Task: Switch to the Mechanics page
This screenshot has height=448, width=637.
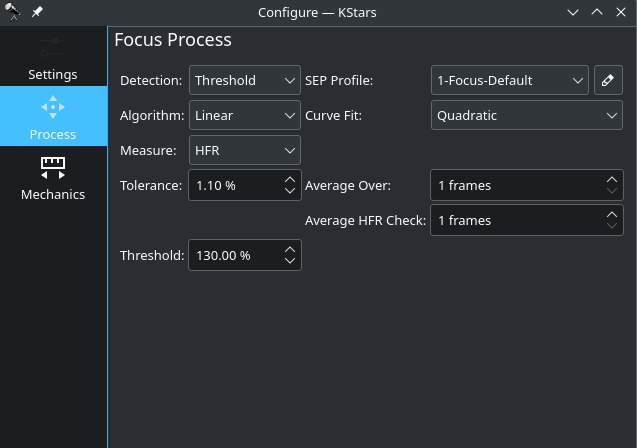Action: (x=53, y=176)
